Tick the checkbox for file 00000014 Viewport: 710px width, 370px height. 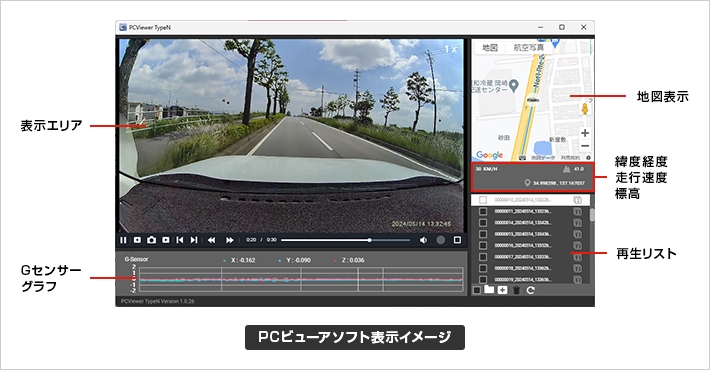pos(483,223)
